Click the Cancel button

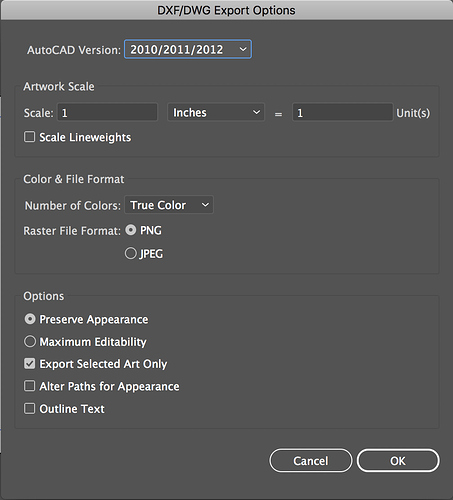(x=311, y=461)
